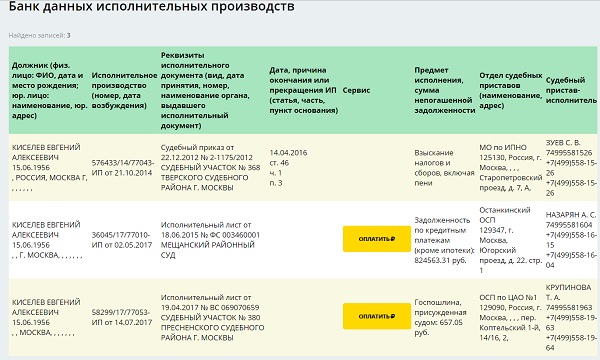Screen dimensions: 600x360
Task: Click the Останкинский ОСП department address
Action: [x=510, y=240]
